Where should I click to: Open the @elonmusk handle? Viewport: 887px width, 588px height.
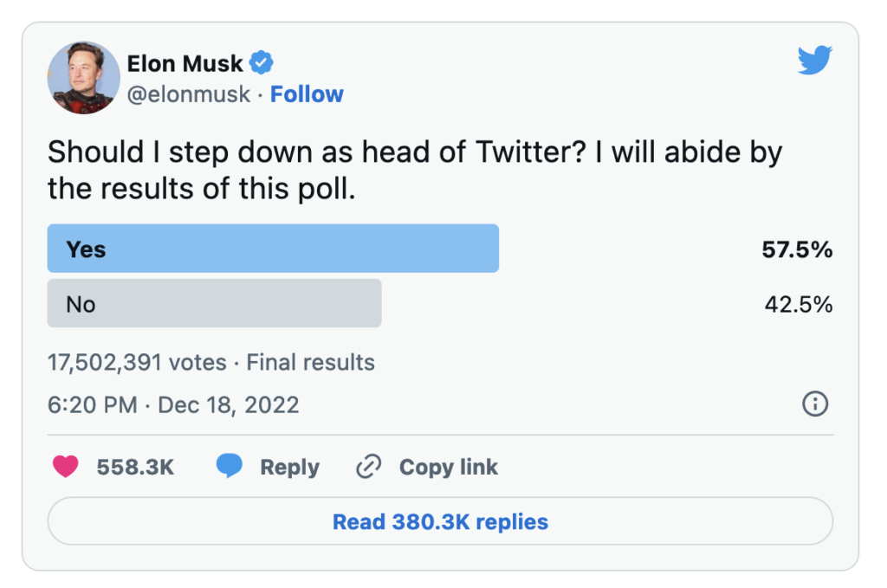(x=188, y=94)
